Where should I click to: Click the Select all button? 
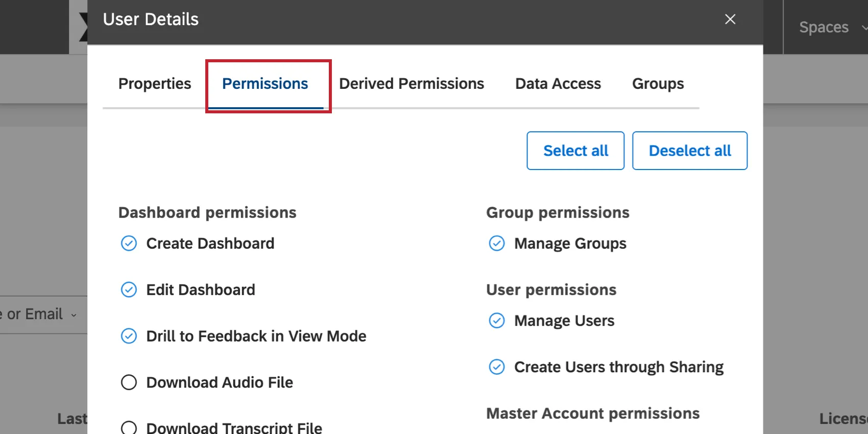[575, 151]
